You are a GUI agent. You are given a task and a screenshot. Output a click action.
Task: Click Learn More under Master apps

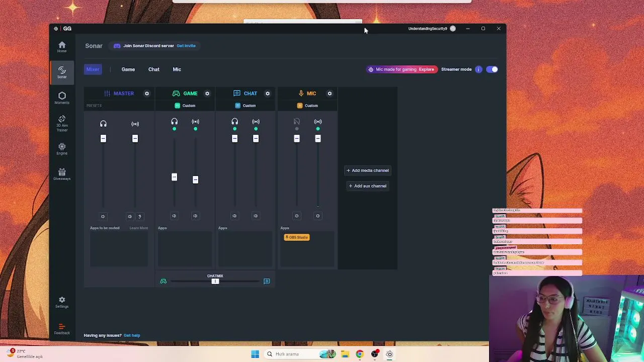pyautogui.click(x=139, y=228)
